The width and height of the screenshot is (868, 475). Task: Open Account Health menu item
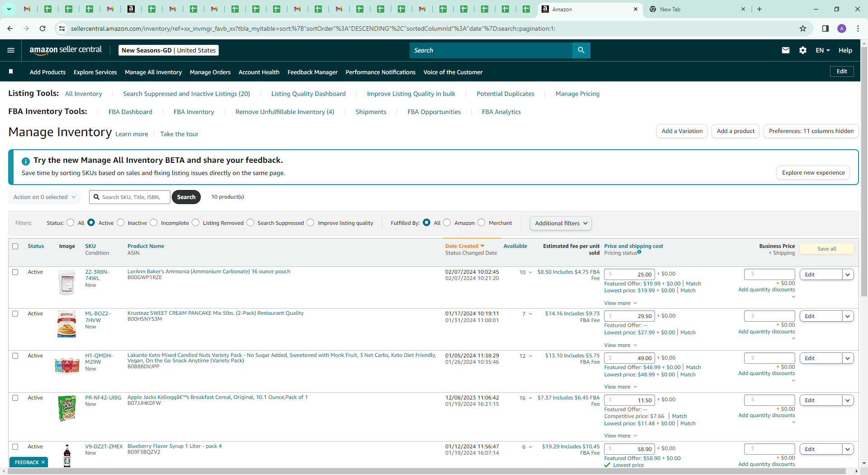259,72
